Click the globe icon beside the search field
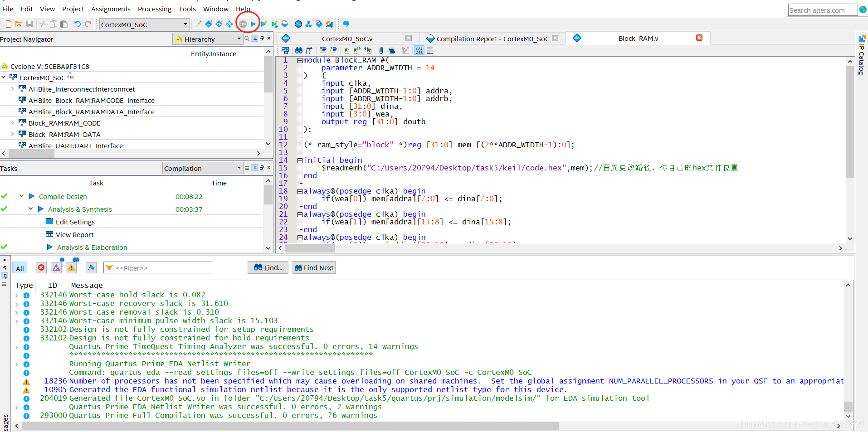Image resolution: width=868 pixels, height=432 pixels. pos(863,10)
